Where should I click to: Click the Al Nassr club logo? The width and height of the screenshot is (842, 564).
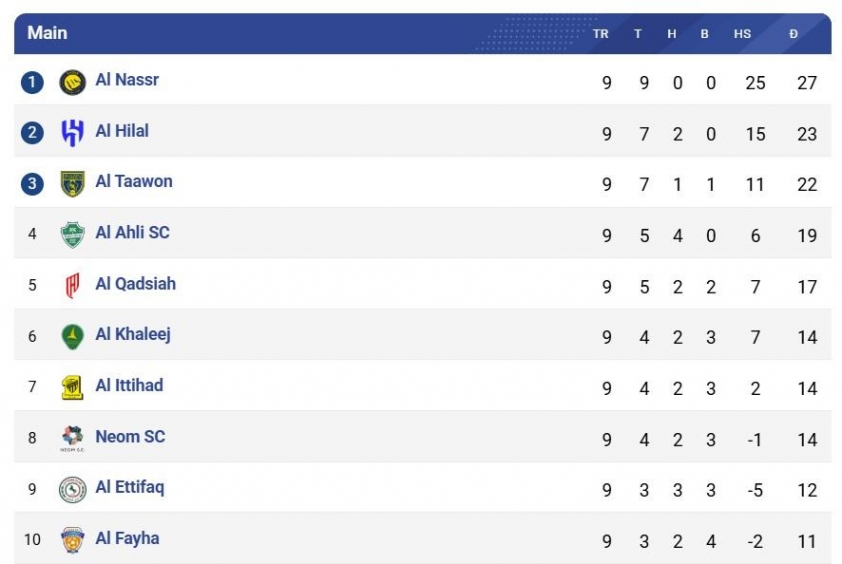pos(72,82)
